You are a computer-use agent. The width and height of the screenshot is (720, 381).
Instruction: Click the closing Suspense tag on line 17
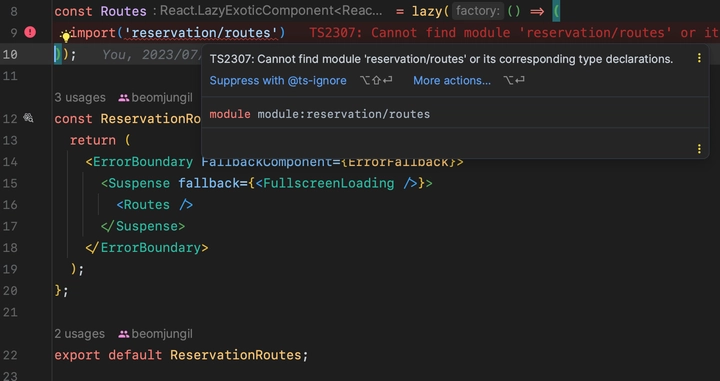pos(143,226)
